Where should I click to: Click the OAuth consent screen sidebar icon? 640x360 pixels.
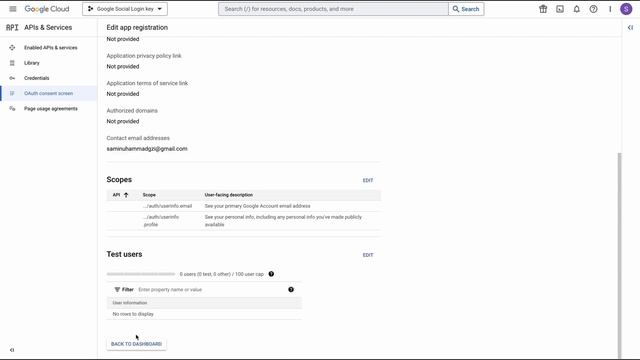pos(12,93)
